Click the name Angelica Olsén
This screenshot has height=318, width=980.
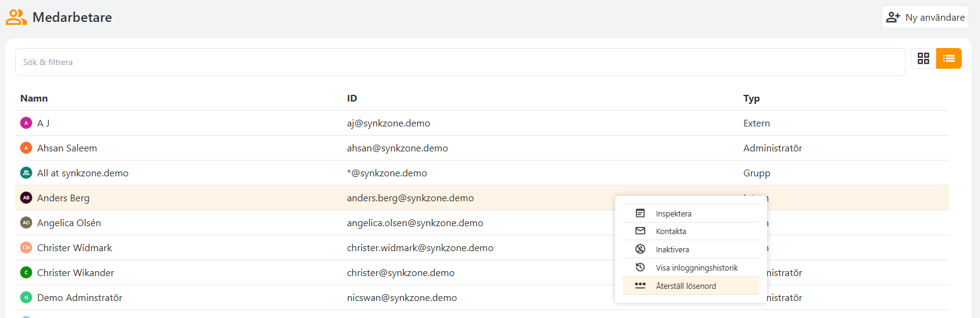click(x=69, y=223)
